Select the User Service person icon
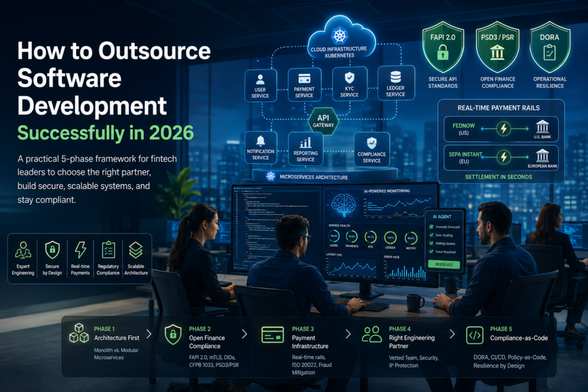588x392 pixels. pyautogui.click(x=260, y=79)
